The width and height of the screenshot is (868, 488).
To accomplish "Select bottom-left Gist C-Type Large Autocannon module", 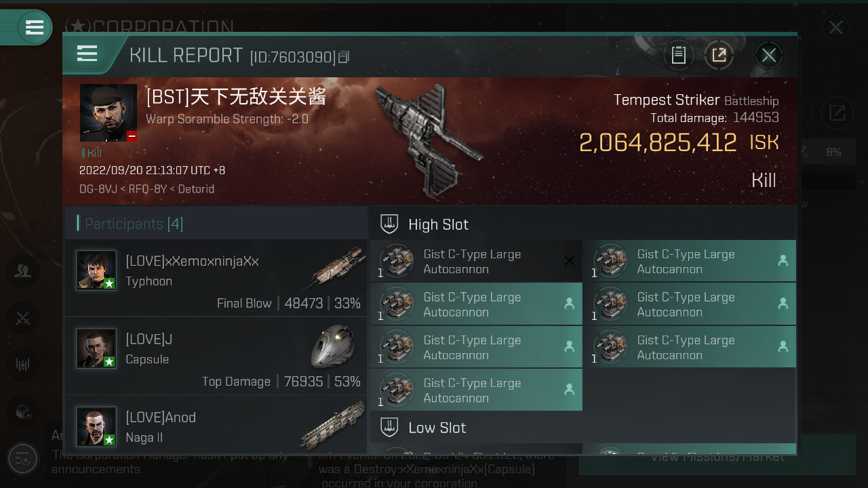I will (476, 390).
